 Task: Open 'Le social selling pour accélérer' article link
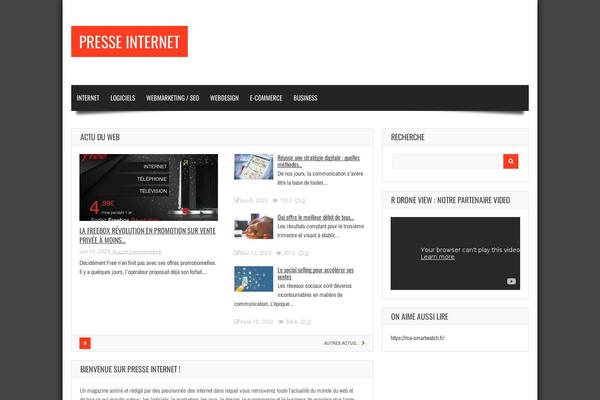315,273
